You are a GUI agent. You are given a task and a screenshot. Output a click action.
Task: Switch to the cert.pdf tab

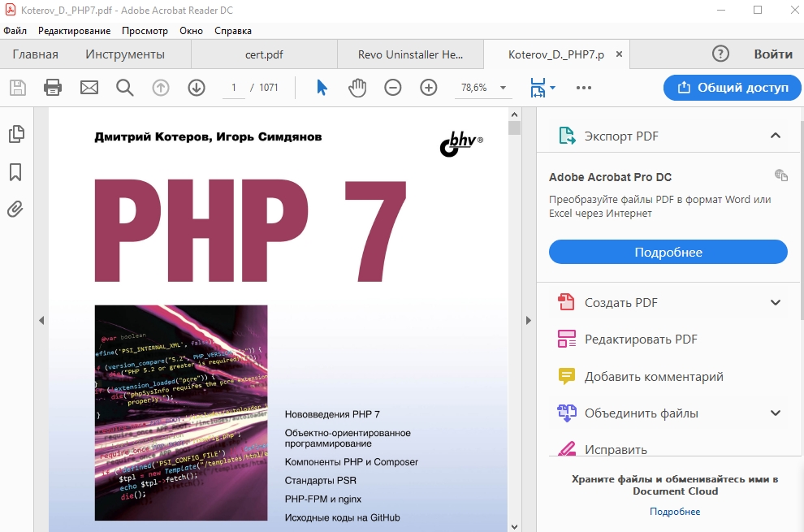coord(264,54)
